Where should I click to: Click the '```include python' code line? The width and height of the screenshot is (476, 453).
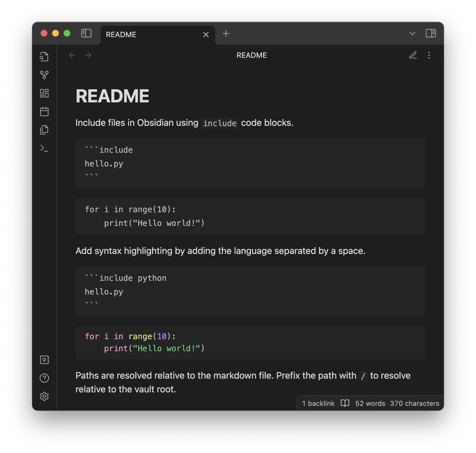pos(126,278)
